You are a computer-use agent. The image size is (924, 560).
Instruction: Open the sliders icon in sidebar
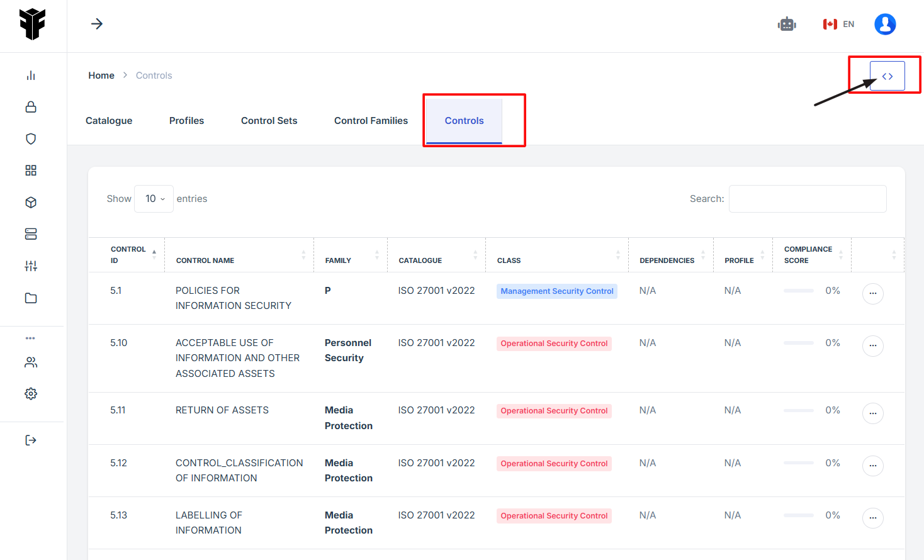31,266
